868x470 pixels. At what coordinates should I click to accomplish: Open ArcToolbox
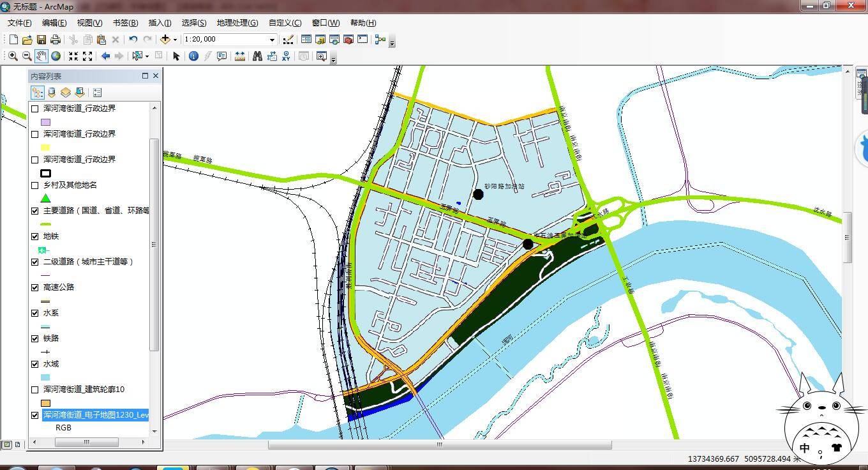[348, 40]
